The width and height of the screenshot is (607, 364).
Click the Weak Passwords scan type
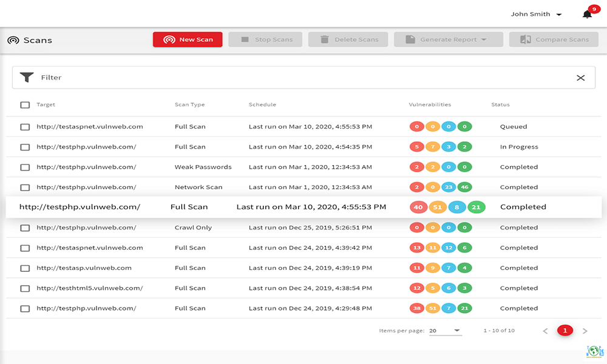click(x=203, y=167)
